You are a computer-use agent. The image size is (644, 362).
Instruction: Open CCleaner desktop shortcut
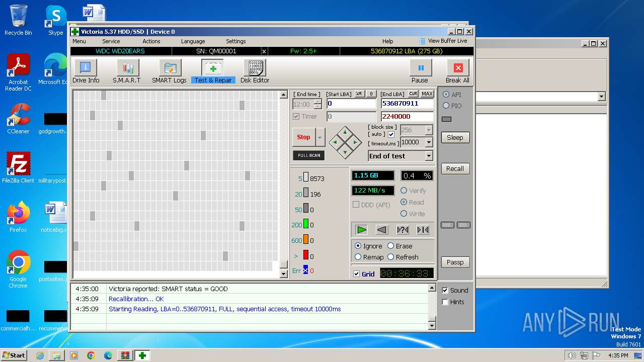18,119
